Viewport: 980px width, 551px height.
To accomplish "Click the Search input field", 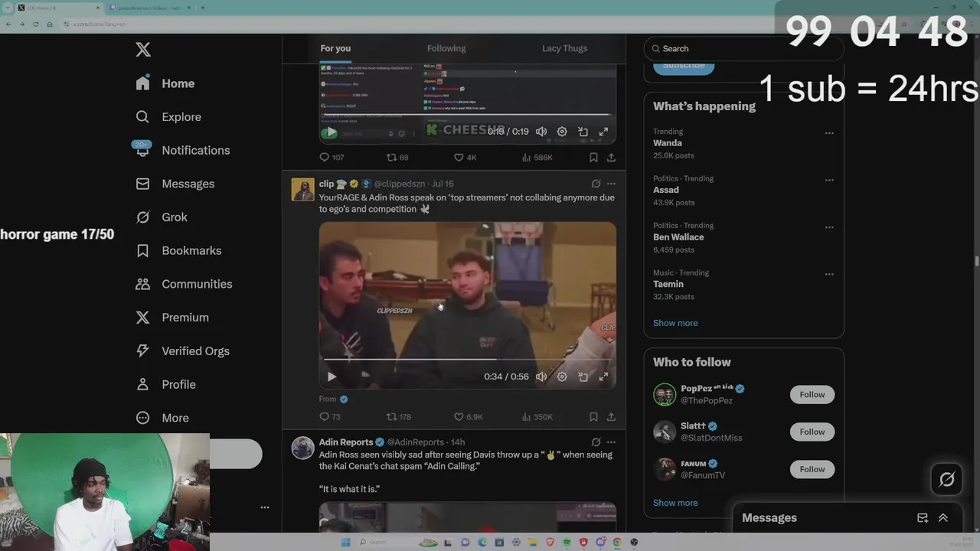I will (x=743, y=48).
